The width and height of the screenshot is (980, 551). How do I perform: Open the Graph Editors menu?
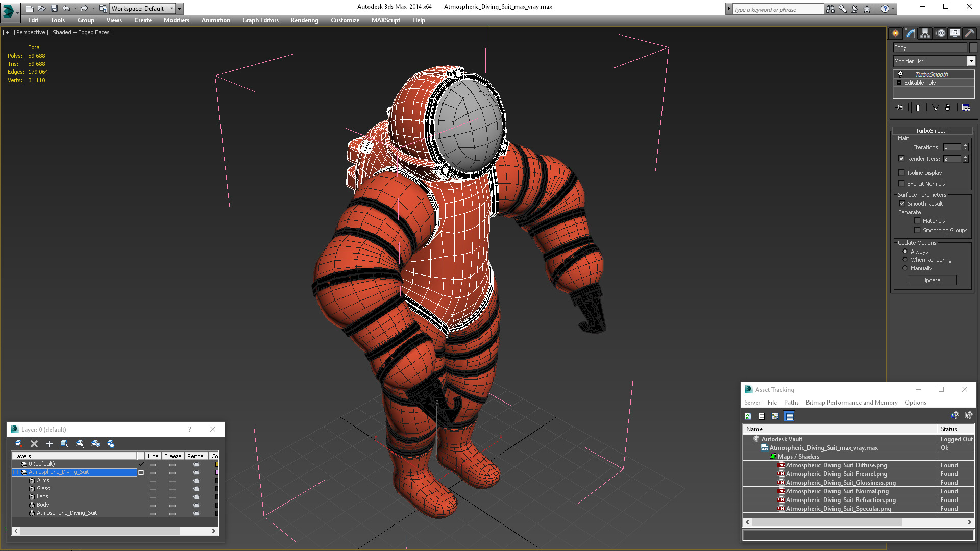click(261, 20)
